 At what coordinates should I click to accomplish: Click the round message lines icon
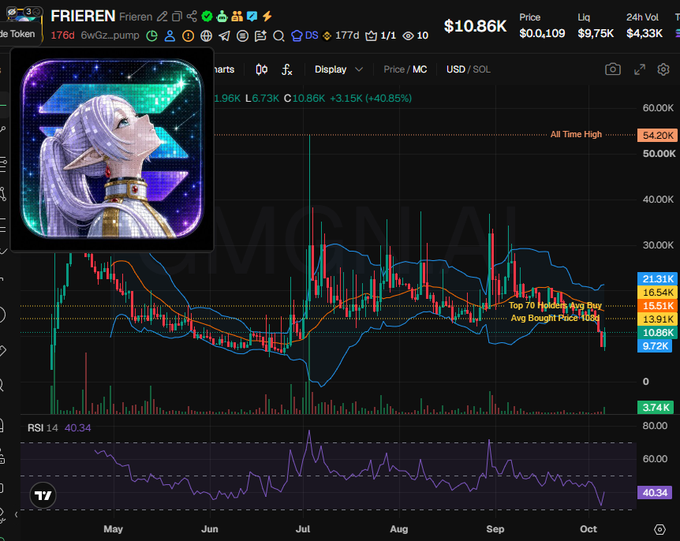(243, 36)
